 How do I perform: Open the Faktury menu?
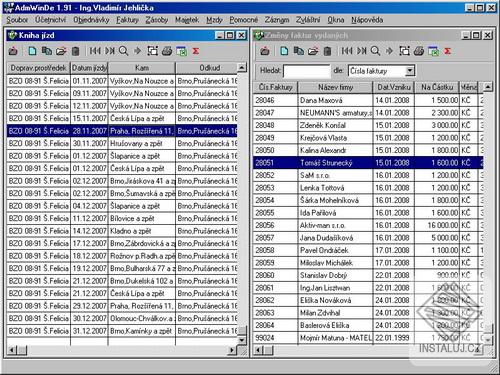coord(128,20)
